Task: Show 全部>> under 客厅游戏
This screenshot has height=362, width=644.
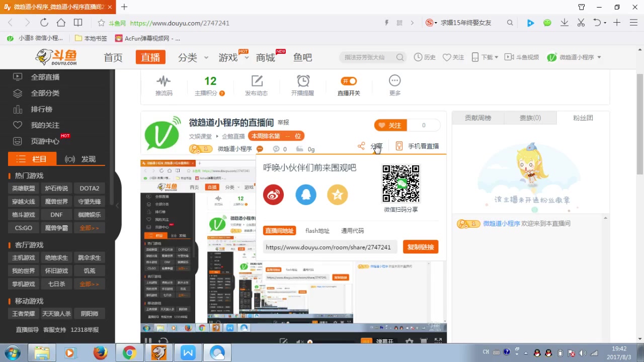Action: pos(90,284)
